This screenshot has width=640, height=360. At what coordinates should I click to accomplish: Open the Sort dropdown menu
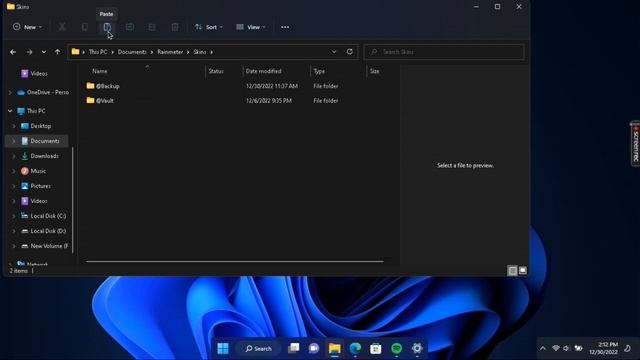(209, 27)
